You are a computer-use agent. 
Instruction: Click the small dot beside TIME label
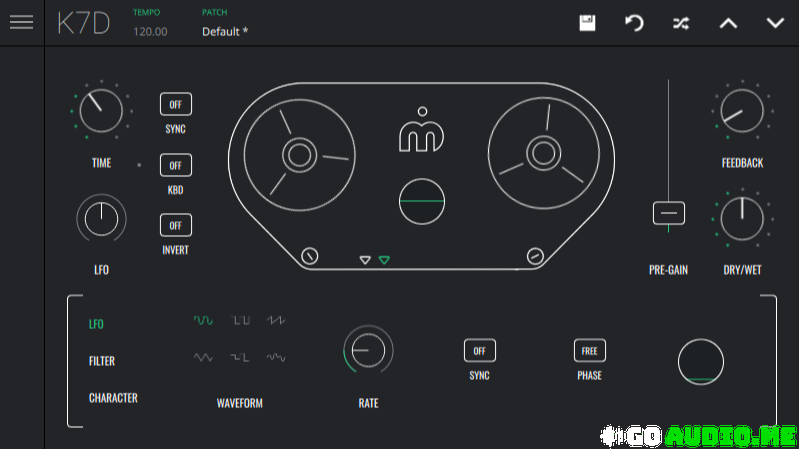[x=139, y=165]
